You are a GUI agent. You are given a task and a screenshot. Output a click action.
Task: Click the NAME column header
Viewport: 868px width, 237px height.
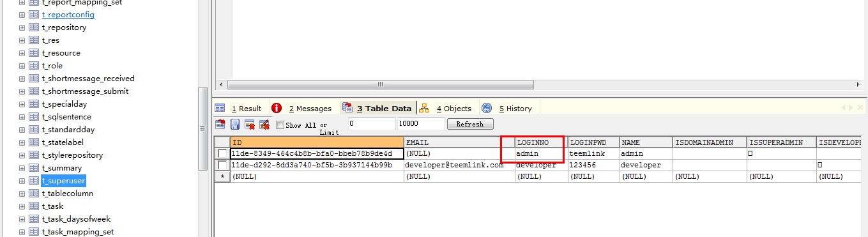click(646, 142)
